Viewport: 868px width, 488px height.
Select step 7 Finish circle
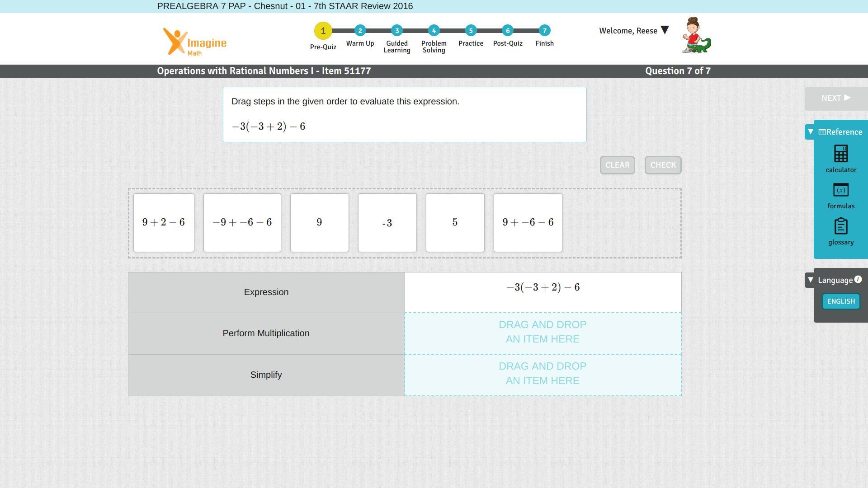click(x=544, y=31)
